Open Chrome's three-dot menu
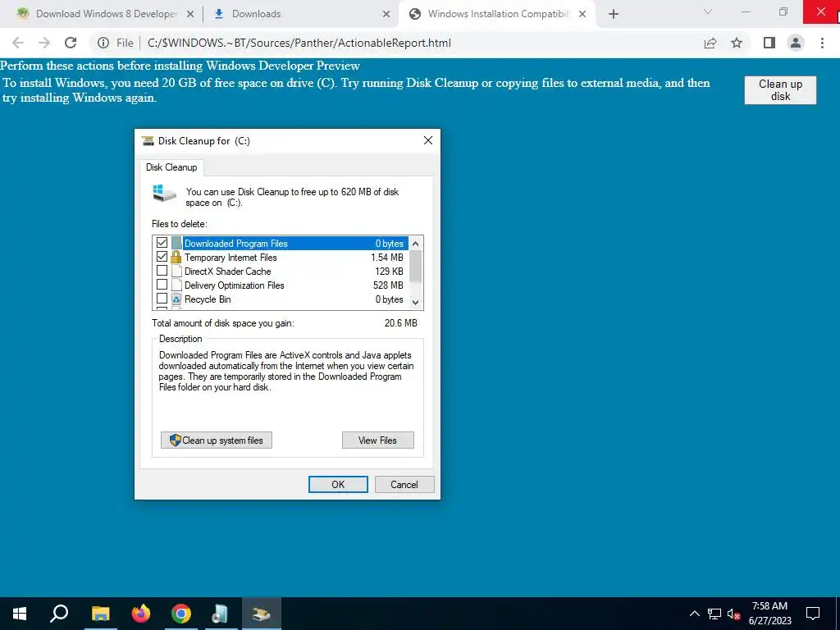The image size is (840, 630). (x=822, y=43)
